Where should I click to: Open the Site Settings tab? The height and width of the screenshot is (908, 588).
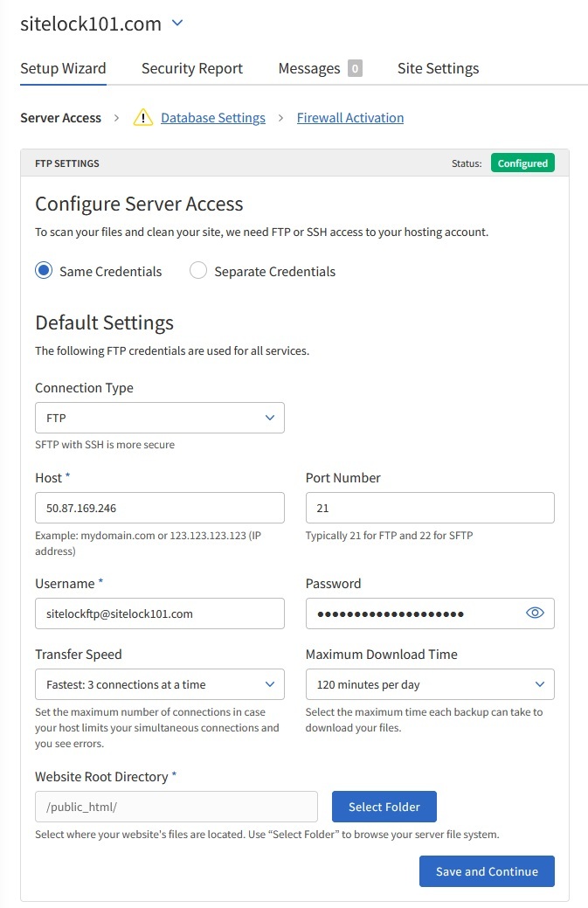click(438, 68)
